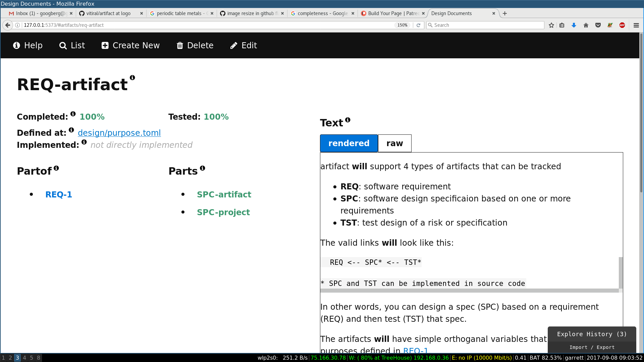The height and width of the screenshot is (362, 644).
Task: Click the code block vertical scrollbar
Action: pyautogui.click(x=621, y=273)
